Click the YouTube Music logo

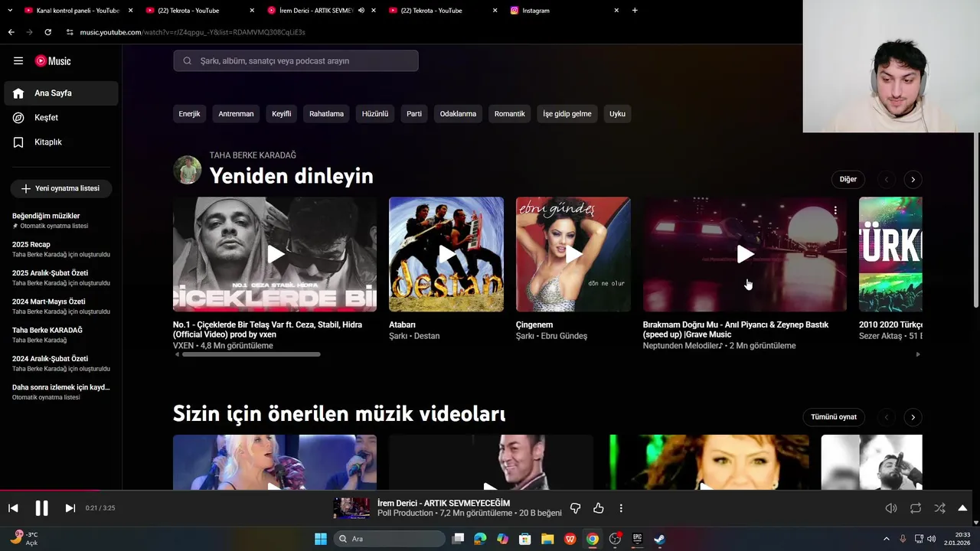pos(53,60)
